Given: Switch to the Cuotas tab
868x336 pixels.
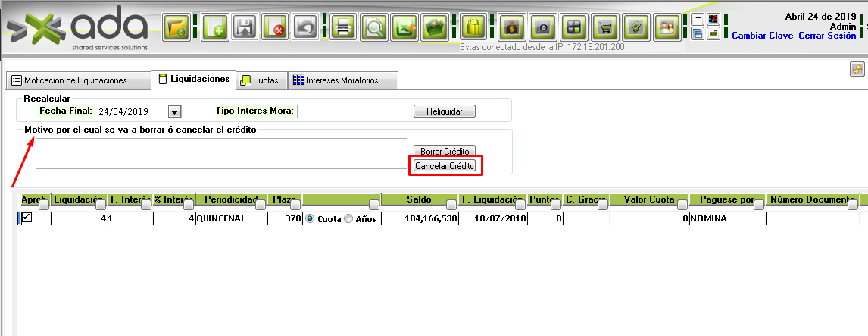Looking at the screenshot, I should point(259,80).
